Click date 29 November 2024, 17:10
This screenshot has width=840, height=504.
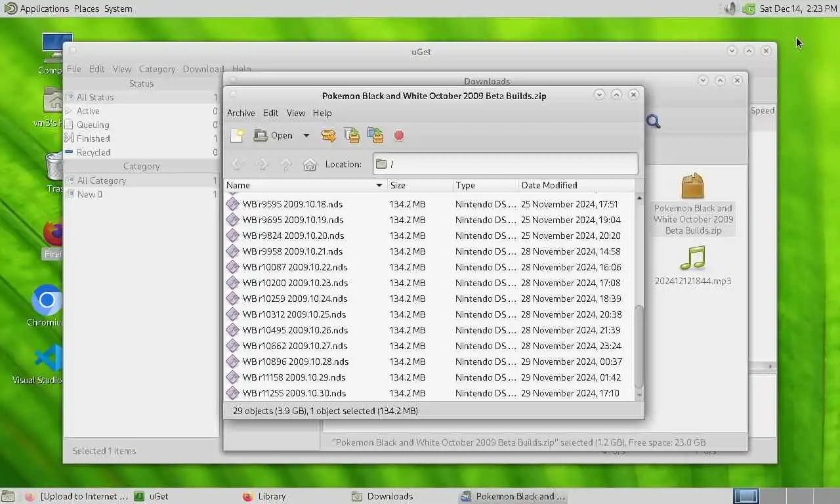click(x=570, y=393)
